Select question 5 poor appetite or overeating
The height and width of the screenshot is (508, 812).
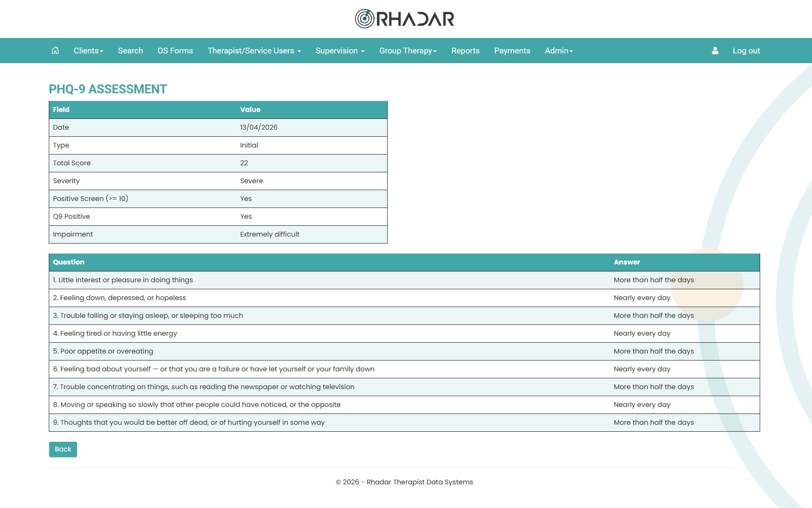pyautogui.click(x=103, y=351)
